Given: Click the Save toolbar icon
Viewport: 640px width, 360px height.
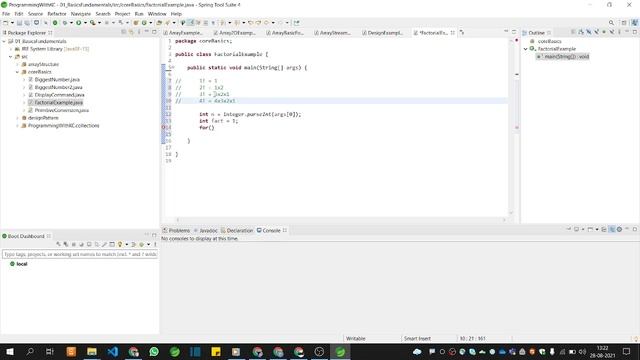Looking at the screenshot, I should point(19,23).
